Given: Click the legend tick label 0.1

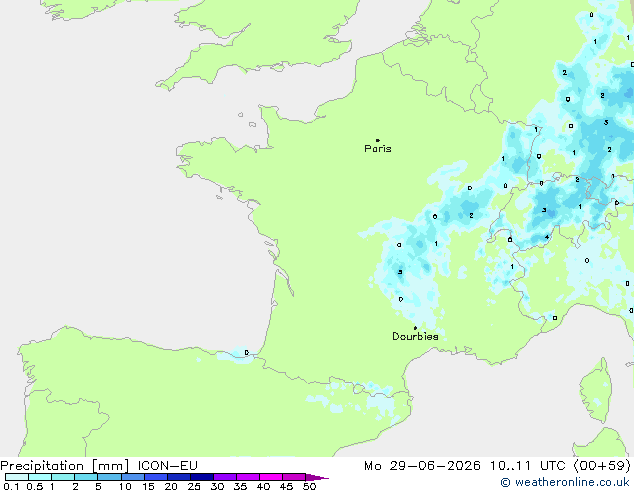Looking at the screenshot, I should [x=10, y=486].
